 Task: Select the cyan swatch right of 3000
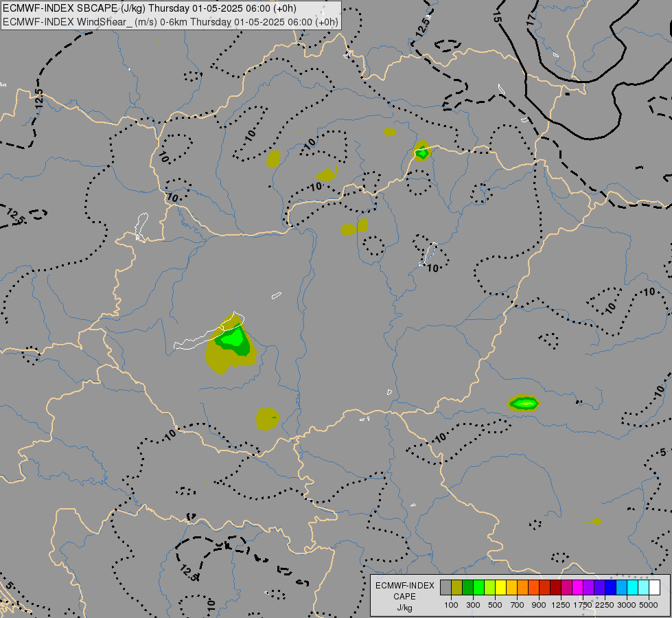coord(633,587)
